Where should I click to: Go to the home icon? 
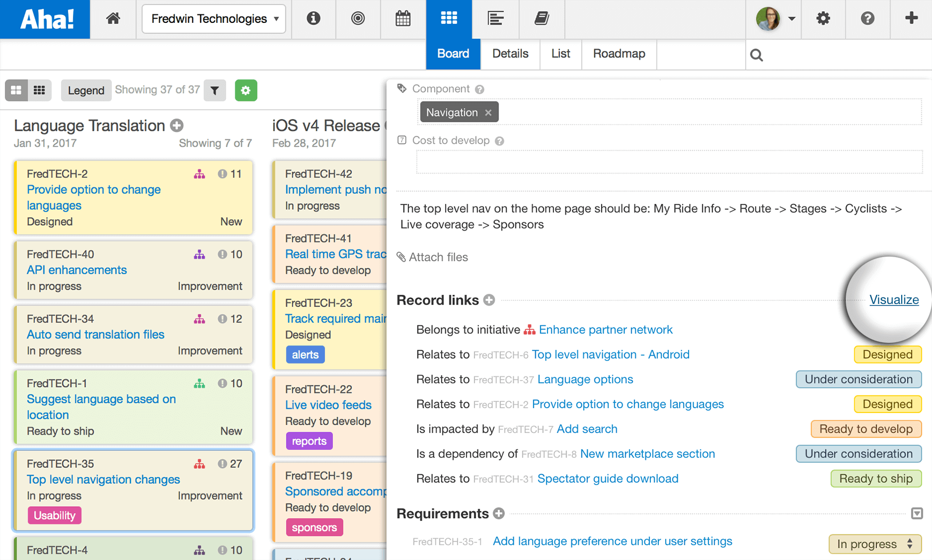point(113,19)
